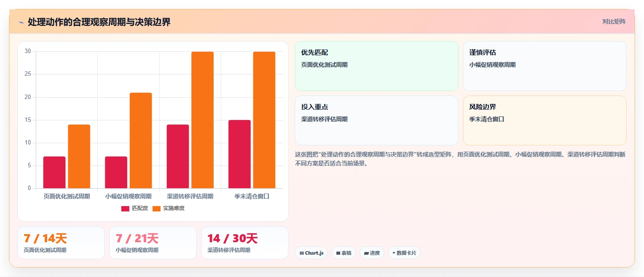Click the 季末清仓窗口 x-axis label

(x=252, y=196)
